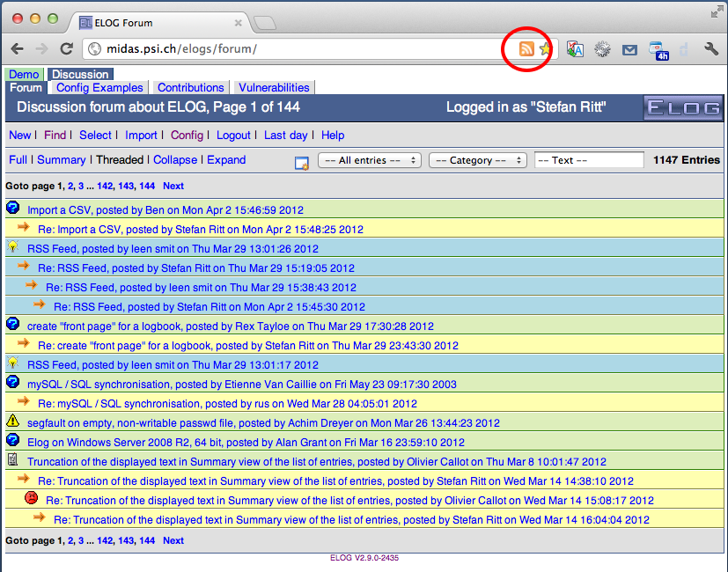Open the Config menu link
728x572 pixels.
coord(188,136)
